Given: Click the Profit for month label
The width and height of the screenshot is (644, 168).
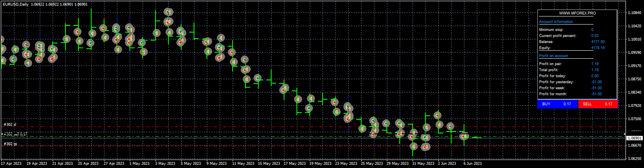Looking at the screenshot, I should [553, 94].
